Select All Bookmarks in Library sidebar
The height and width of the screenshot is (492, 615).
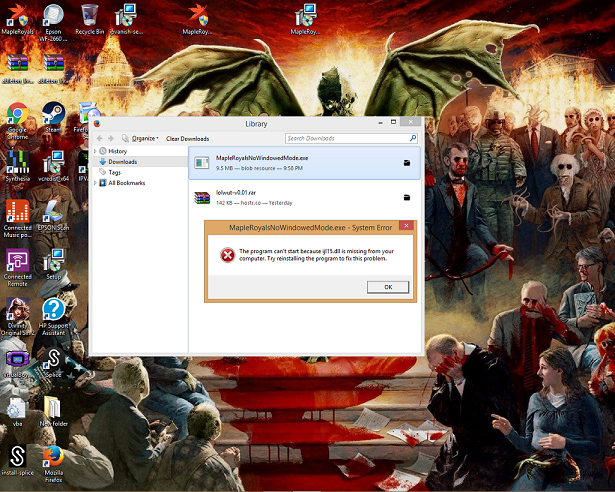pyautogui.click(x=127, y=183)
